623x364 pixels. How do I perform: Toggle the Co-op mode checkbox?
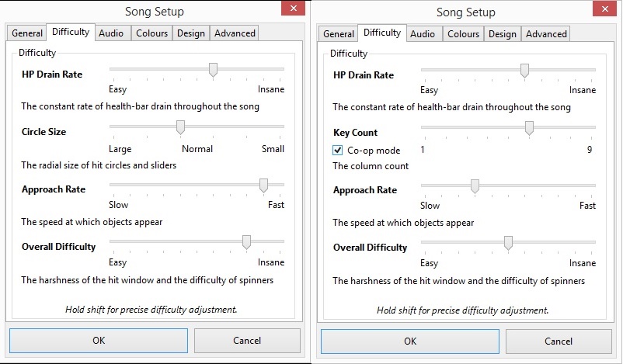(338, 150)
